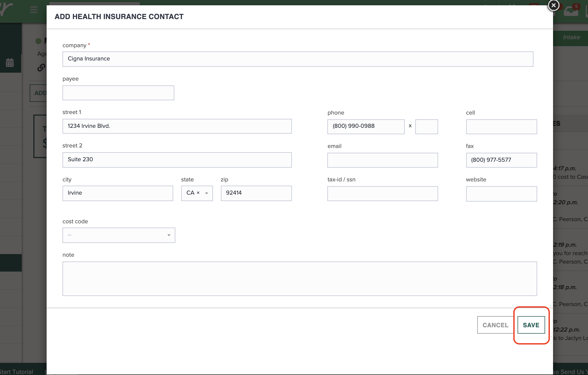
Task: Click the Save button
Action: [x=531, y=325]
